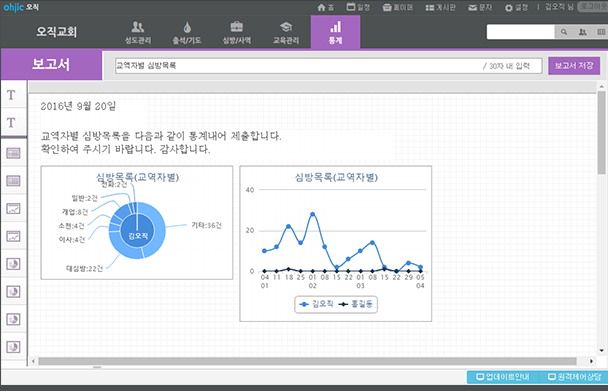608x391 pixels.
Task: Click the horizontal scrollbar left arrow
Action: [34, 362]
